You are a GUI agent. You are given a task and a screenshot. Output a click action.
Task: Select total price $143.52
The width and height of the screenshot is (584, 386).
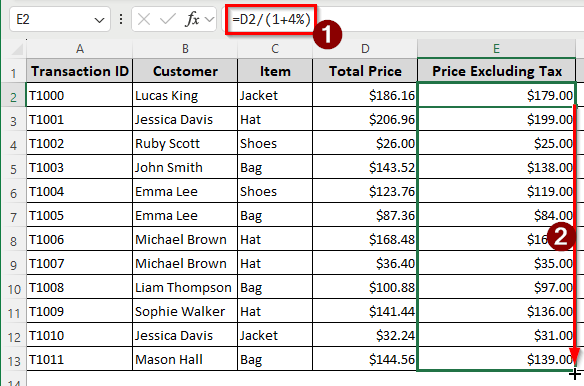click(x=365, y=167)
